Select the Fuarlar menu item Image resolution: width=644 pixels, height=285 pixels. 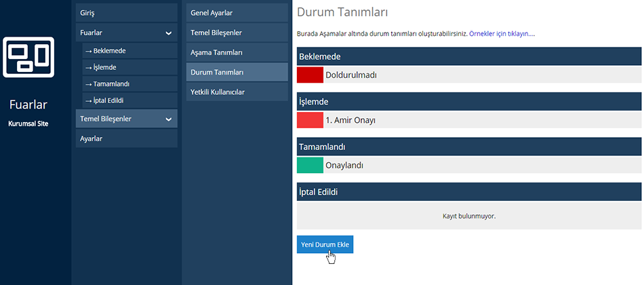pyautogui.click(x=127, y=33)
